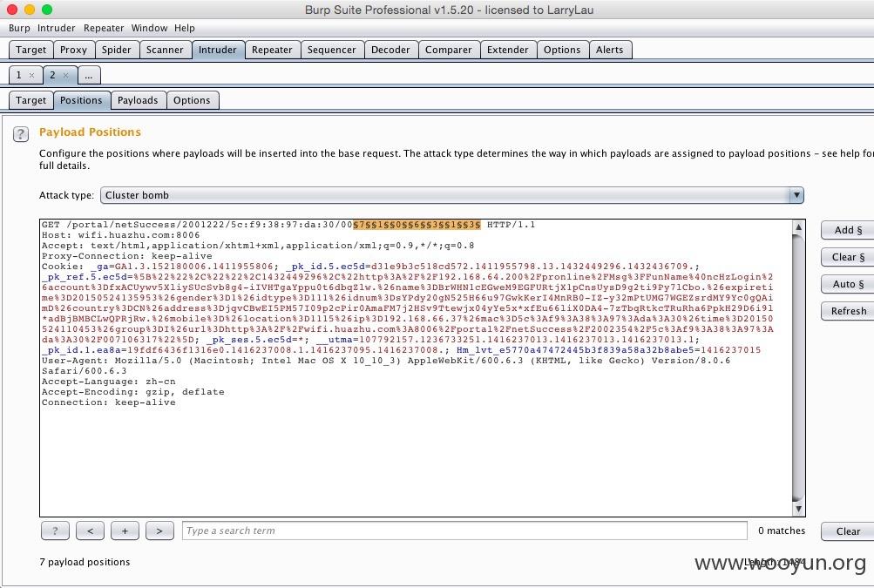The width and height of the screenshot is (874, 588).
Task: Switch to the main Repeater tab
Action: [x=272, y=50]
